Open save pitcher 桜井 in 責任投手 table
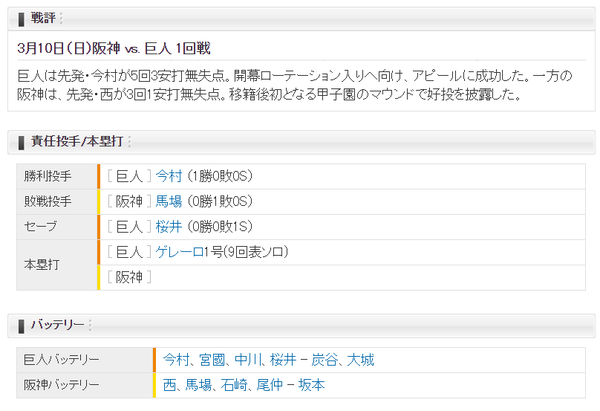Viewport: 600px width, 411px height. [x=169, y=227]
